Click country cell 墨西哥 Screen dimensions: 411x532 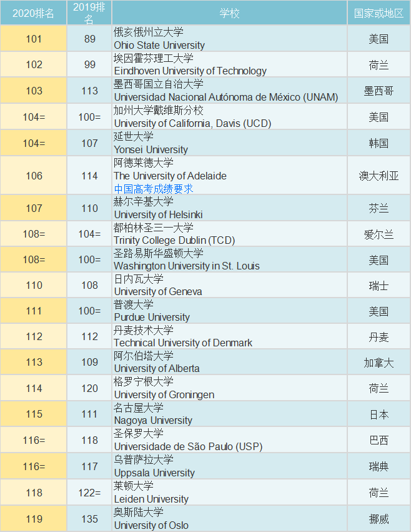(x=379, y=91)
